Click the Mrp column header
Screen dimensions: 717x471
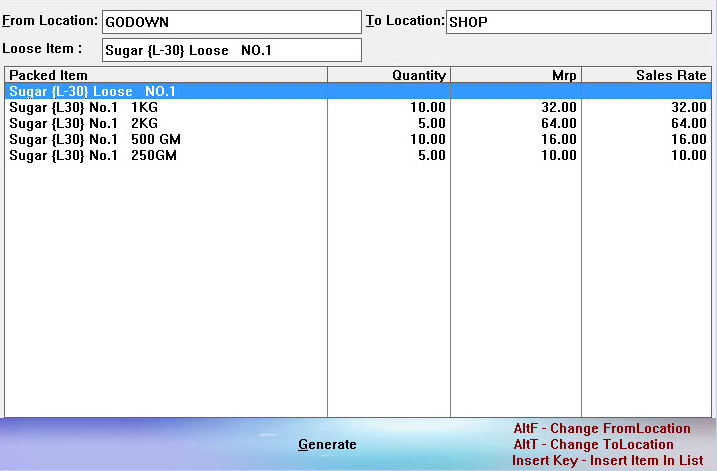point(516,75)
